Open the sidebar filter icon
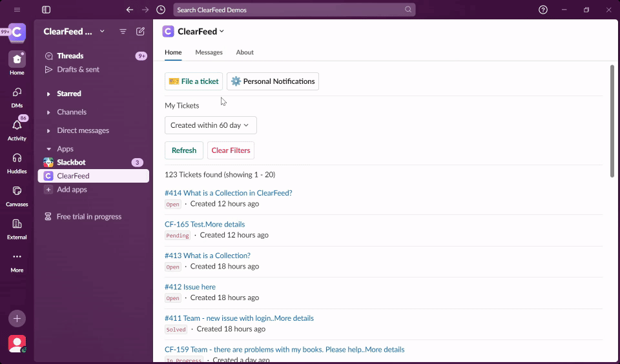620x364 pixels. click(x=123, y=32)
